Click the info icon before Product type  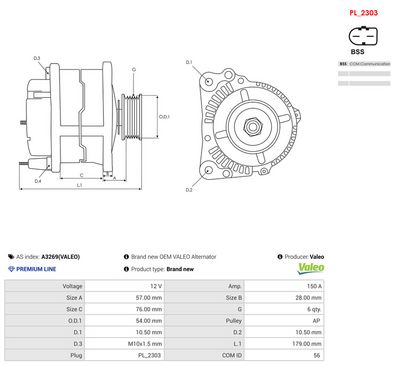click(x=126, y=269)
